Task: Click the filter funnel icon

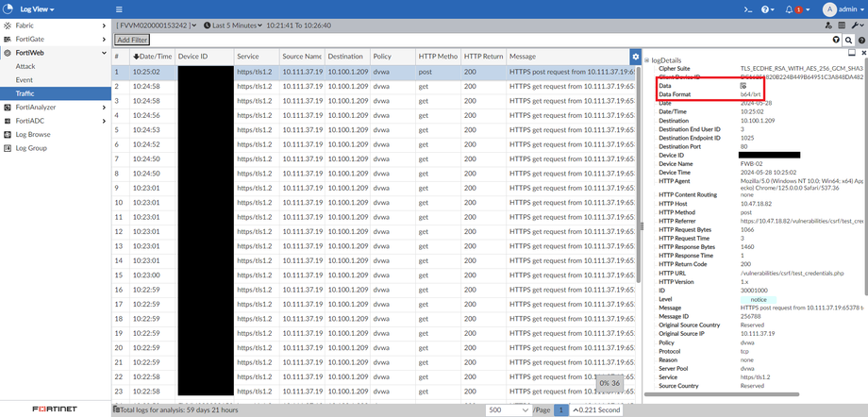Action: pos(837,40)
